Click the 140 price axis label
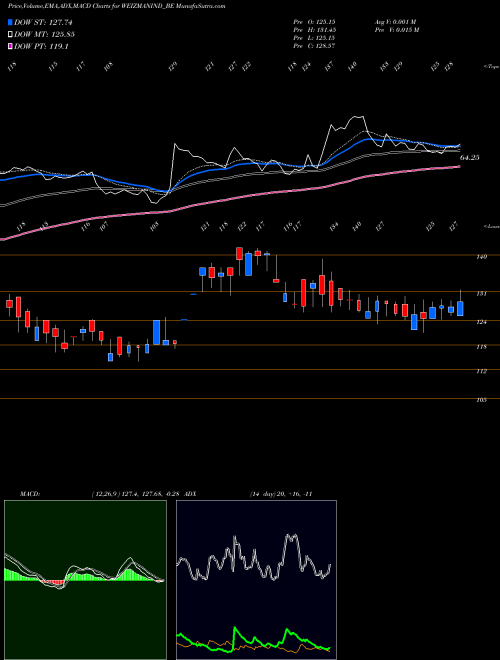Screen dimensions: 500x660 pos(482,256)
